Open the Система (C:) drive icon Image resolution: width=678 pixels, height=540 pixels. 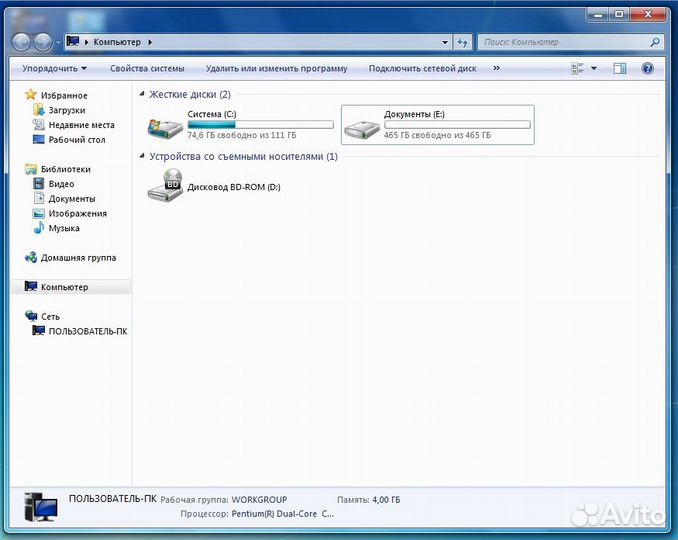click(x=165, y=125)
